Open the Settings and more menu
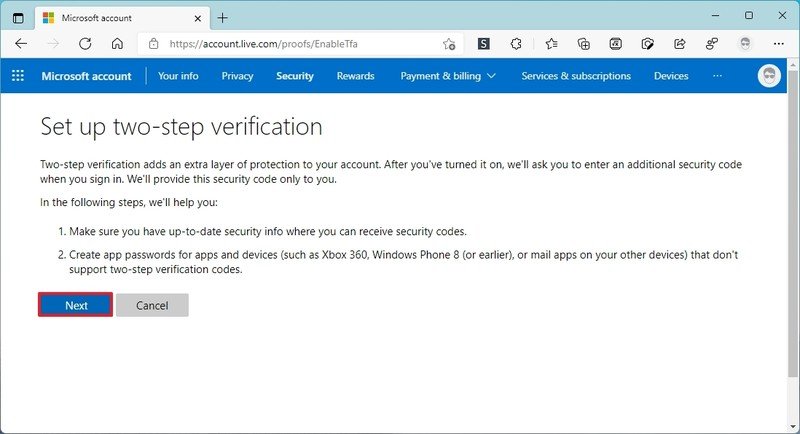 [x=778, y=44]
